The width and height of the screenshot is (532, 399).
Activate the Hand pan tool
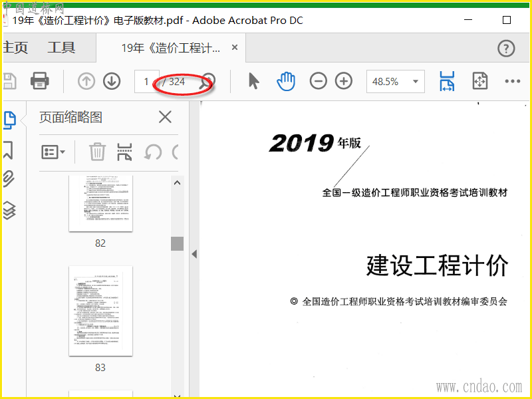click(x=286, y=81)
